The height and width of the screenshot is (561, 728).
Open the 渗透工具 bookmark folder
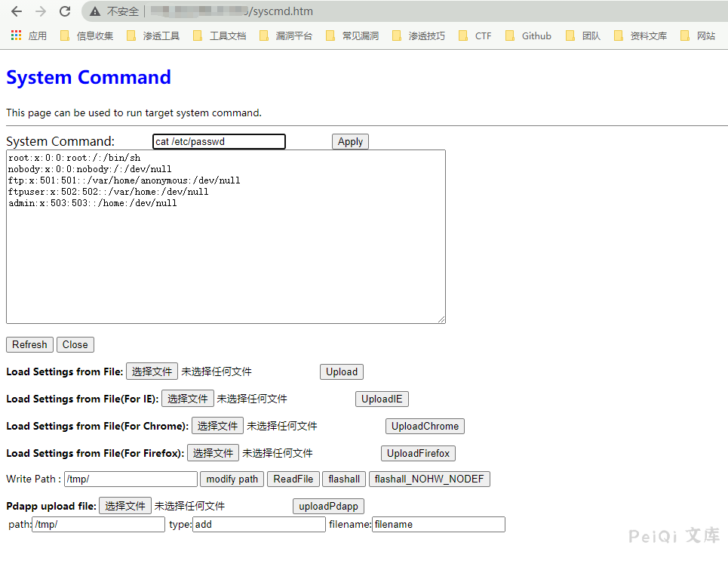153,35
